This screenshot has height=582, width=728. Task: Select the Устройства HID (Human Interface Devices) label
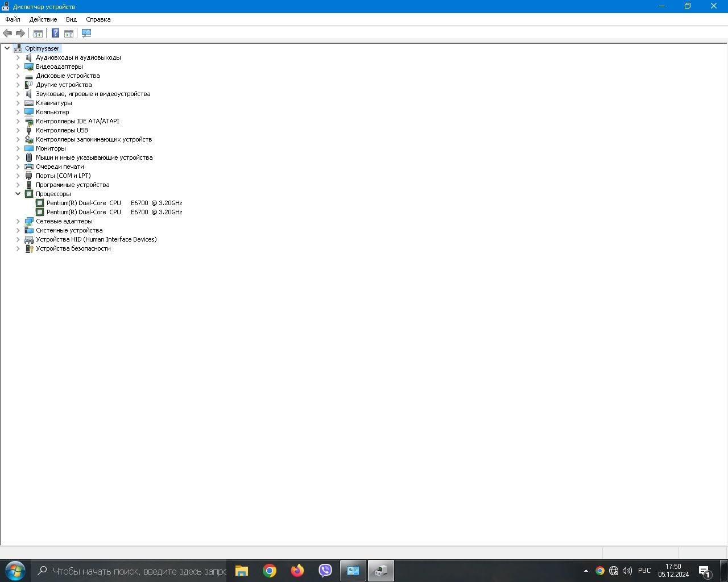(96, 239)
